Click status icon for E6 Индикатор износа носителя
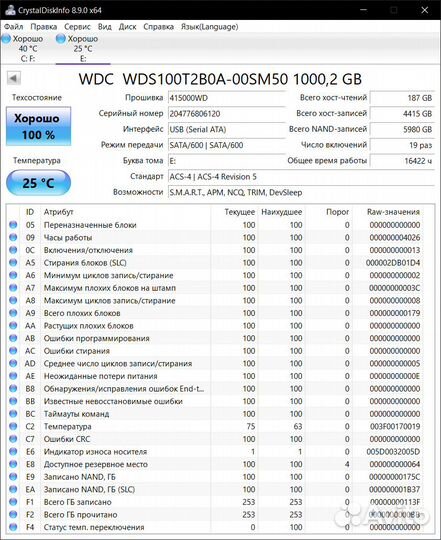The width and height of the screenshot is (441, 540). click(x=13, y=451)
